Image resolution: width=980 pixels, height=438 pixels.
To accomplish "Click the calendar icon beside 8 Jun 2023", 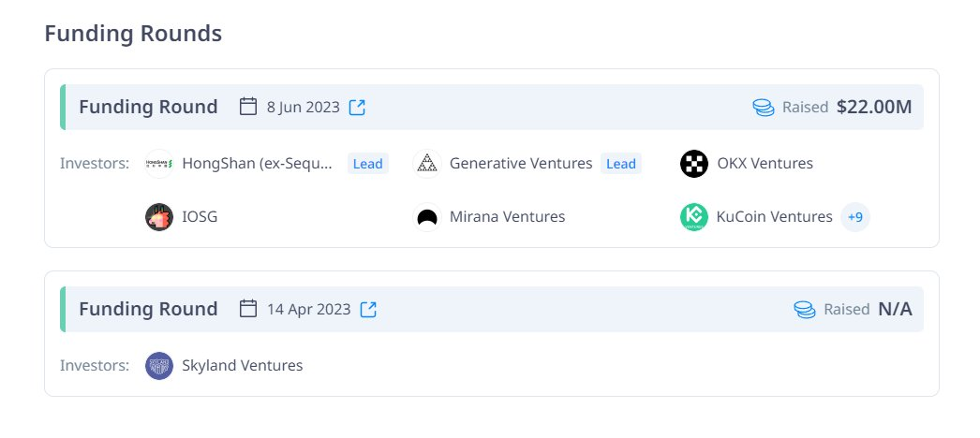I will (248, 107).
